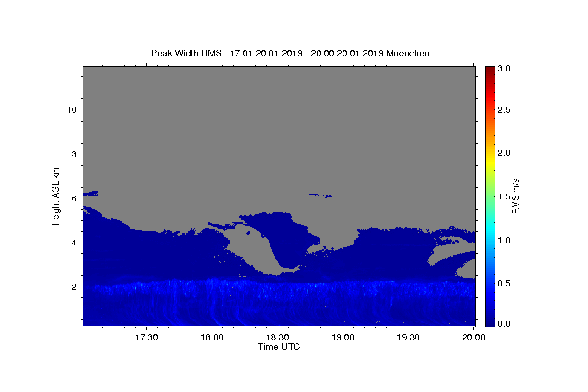588x392 pixels.
Task: Click the 'Time UTC' axis label
Action: tap(279, 347)
